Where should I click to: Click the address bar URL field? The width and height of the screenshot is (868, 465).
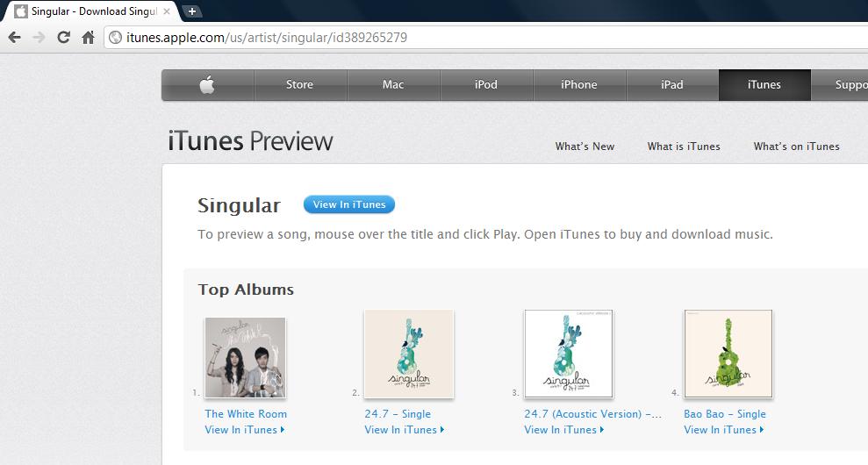[487, 38]
